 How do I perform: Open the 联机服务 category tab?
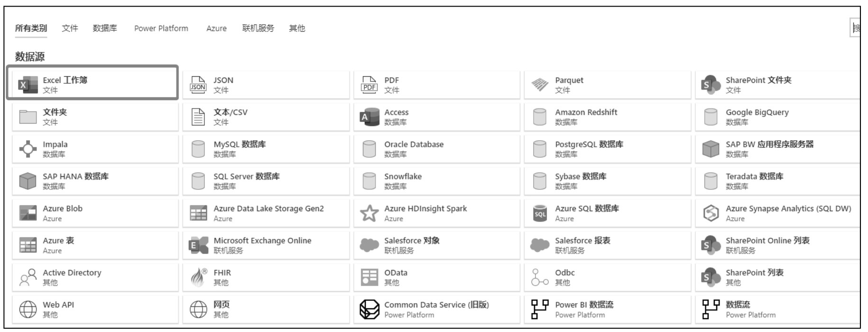click(258, 28)
